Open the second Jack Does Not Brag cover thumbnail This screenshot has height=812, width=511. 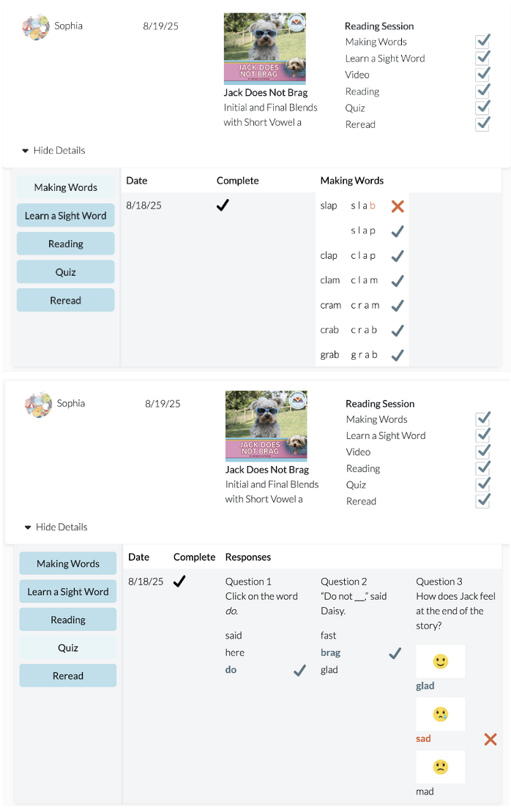point(266,426)
